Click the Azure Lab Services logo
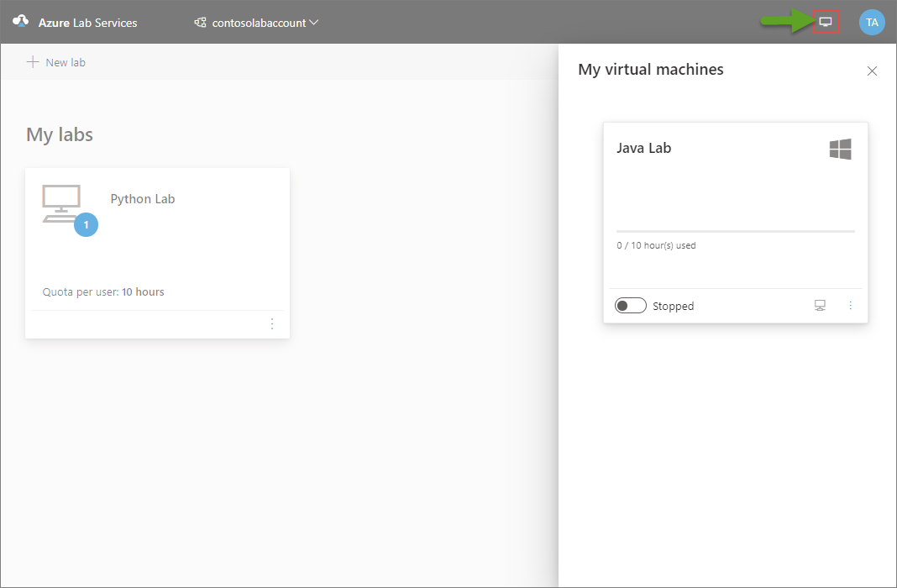 20,22
